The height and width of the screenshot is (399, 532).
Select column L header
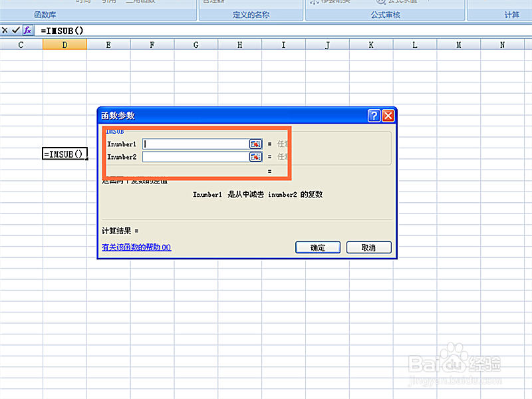(x=415, y=45)
